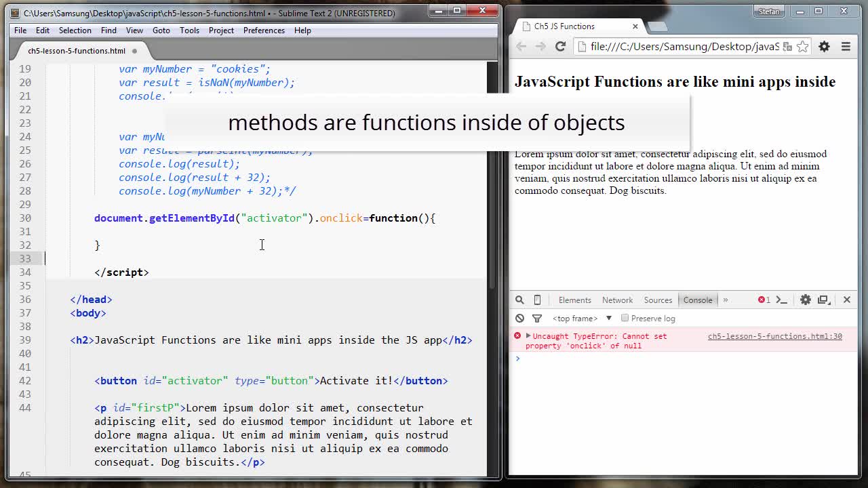Bookmark this page with the star icon
The width and height of the screenshot is (868, 488).
[802, 46]
